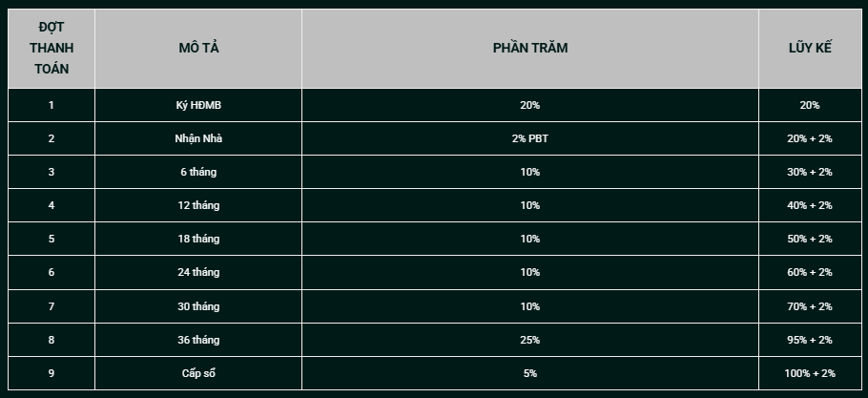Click the LŨY KẾ column header
The image size is (868, 398).
tap(810, 49)
